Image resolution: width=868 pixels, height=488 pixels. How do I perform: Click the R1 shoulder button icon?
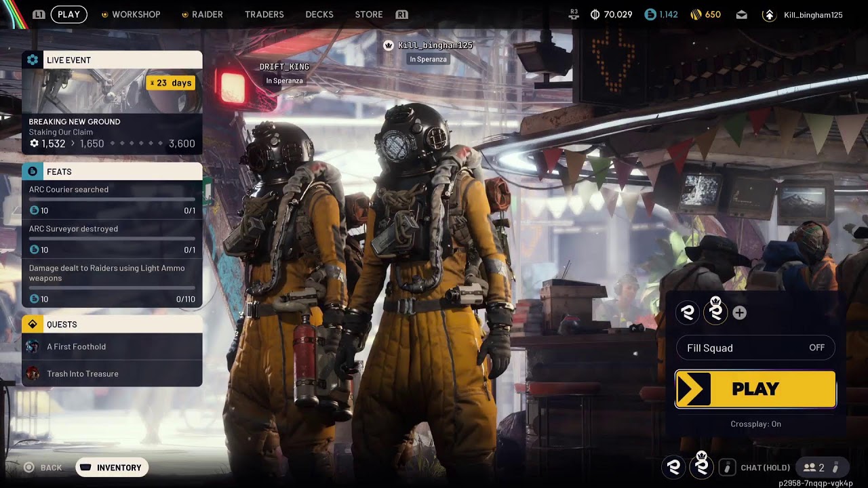click(401, 14)
